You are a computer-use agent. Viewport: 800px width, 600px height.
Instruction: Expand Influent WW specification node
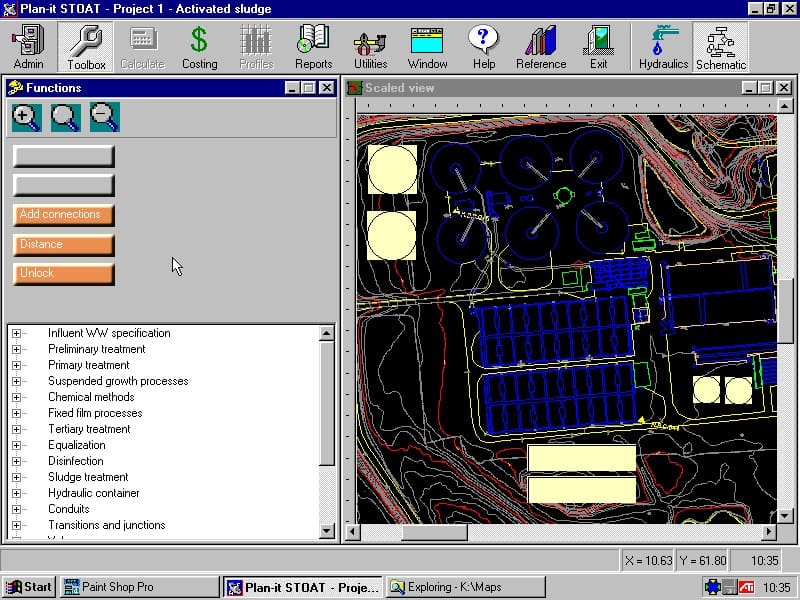click(x=16, y=333)
